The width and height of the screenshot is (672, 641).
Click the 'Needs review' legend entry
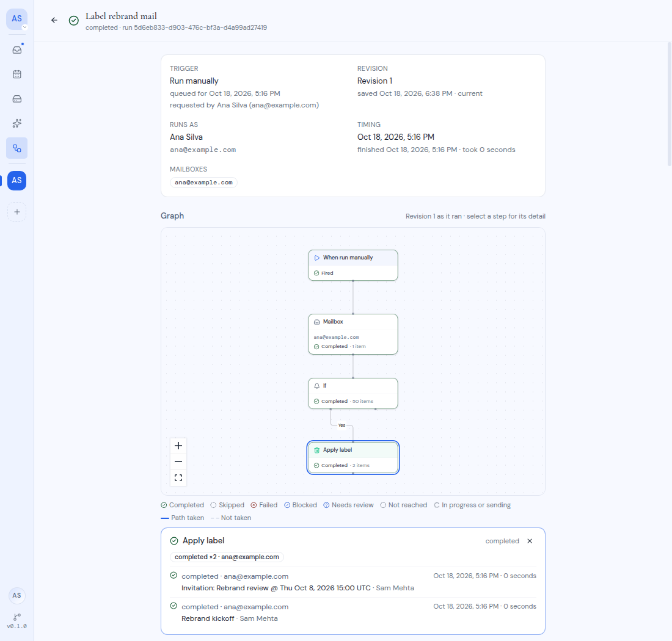point(348,505)
